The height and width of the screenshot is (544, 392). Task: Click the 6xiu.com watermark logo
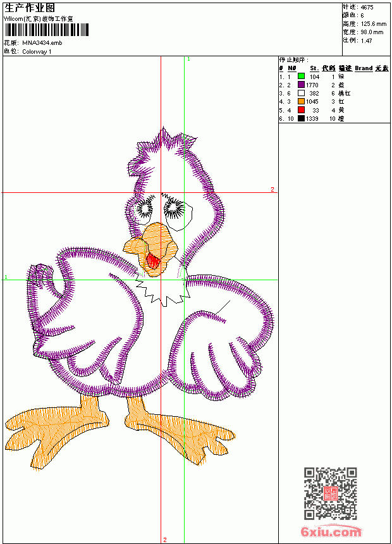click(331, 531)
